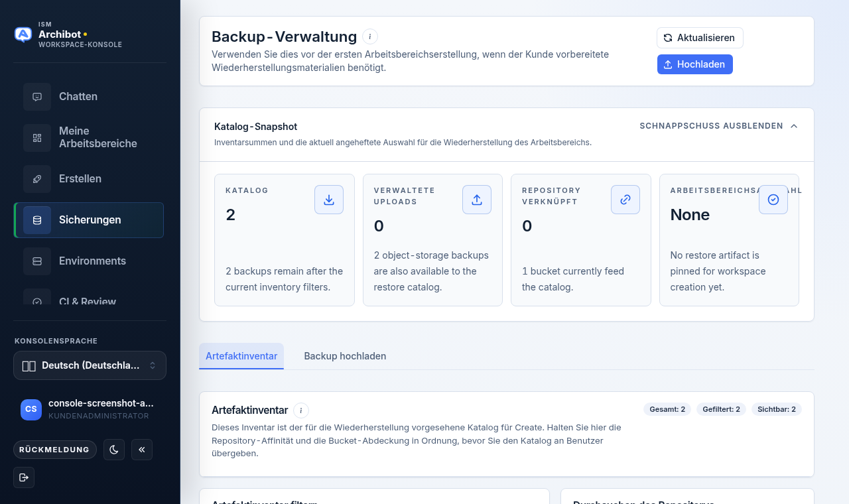Select Sicherungen in the sidebar
The image size is (849, 504).
[89, 220]
